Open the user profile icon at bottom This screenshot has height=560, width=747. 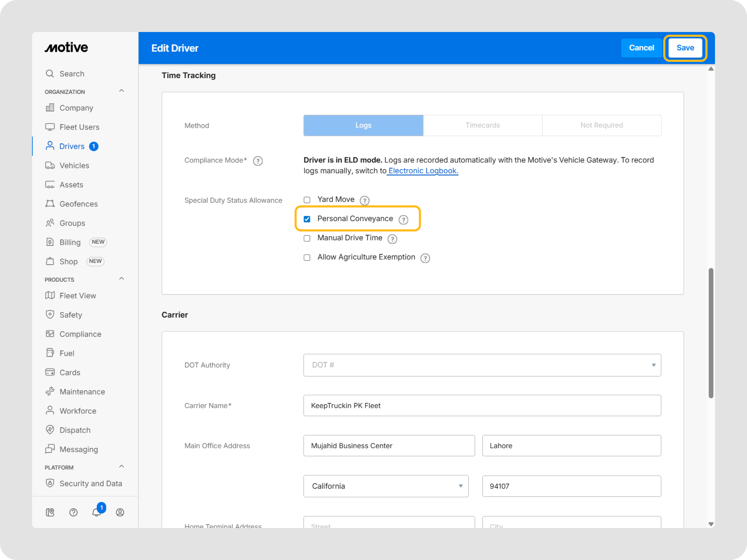point(120,512)
